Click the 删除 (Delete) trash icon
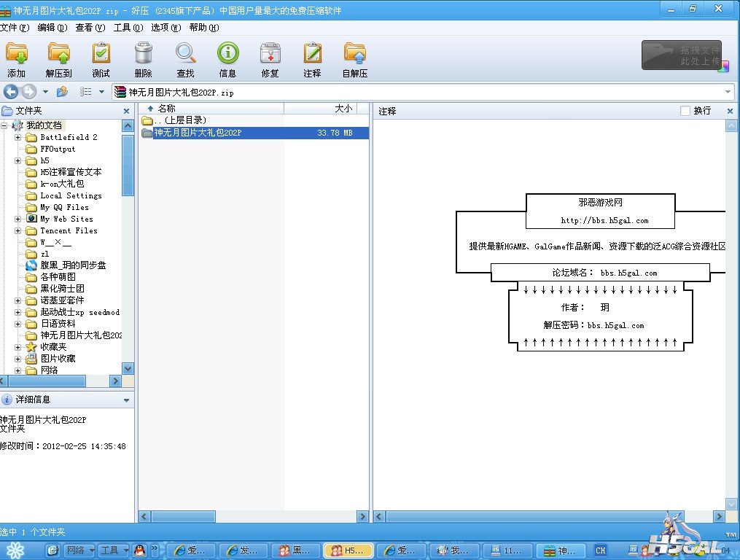The width and height of the screenshot is (740, 560). 144,54
